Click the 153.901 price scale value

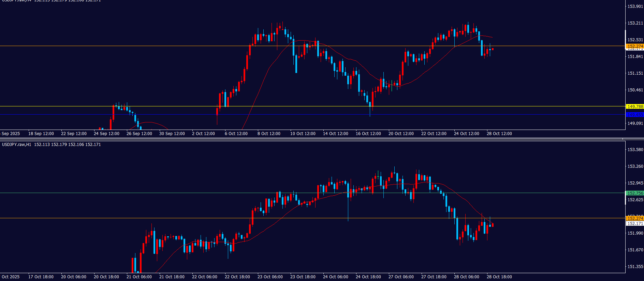tap(635, 6)
